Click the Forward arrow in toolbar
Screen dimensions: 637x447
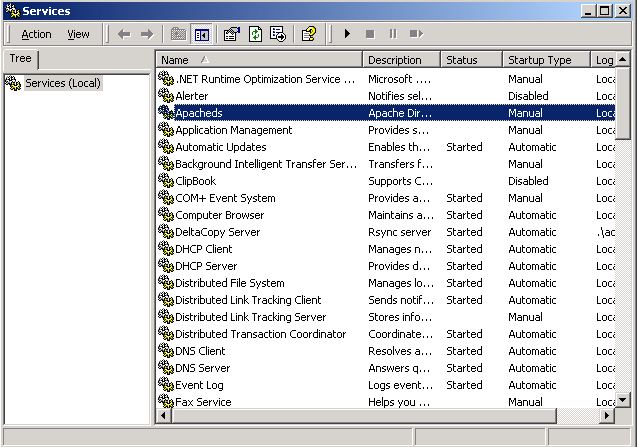[x=147, y=34]
